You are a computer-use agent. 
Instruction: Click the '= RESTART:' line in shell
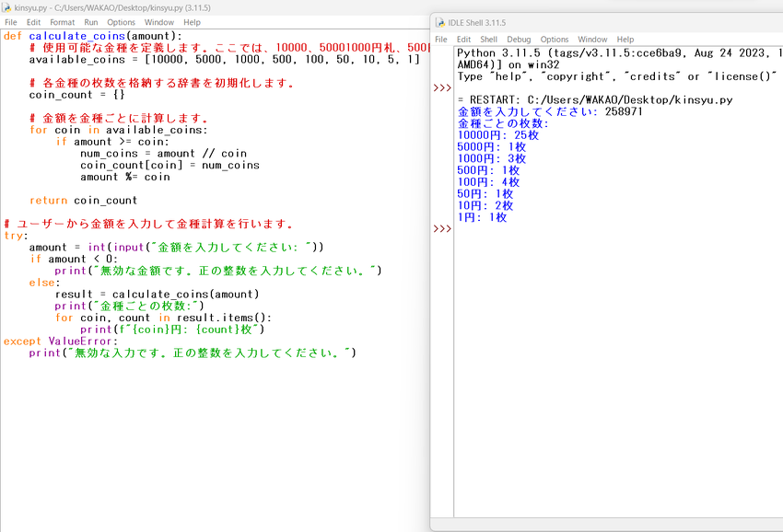595,99
